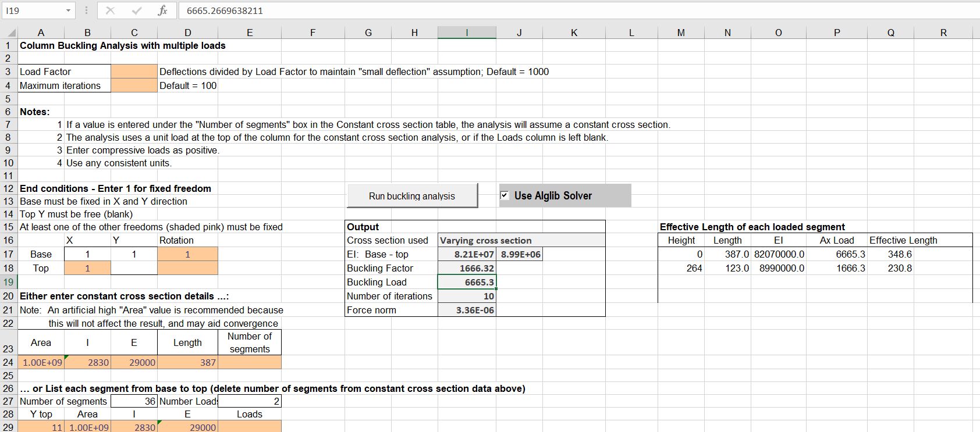Click the Number of segments cell showing 36
980x432 pixels.
pos(134,401)
